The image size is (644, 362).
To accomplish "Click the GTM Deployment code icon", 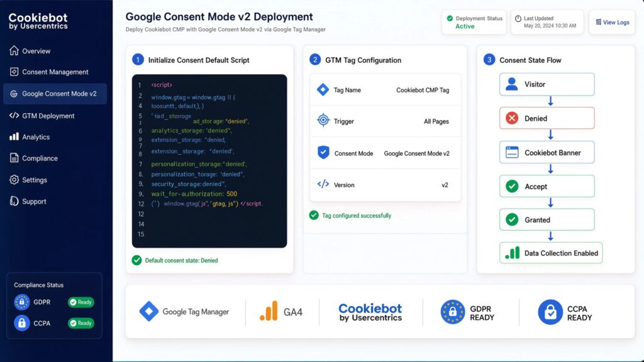I will click(x=14, y=116).
